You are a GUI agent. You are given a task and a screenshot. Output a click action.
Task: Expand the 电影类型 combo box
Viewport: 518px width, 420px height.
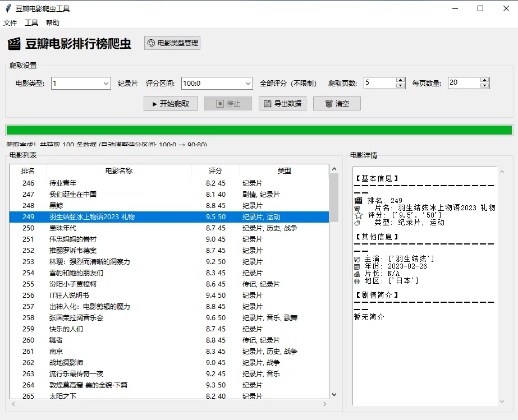[x=106, y=83]
